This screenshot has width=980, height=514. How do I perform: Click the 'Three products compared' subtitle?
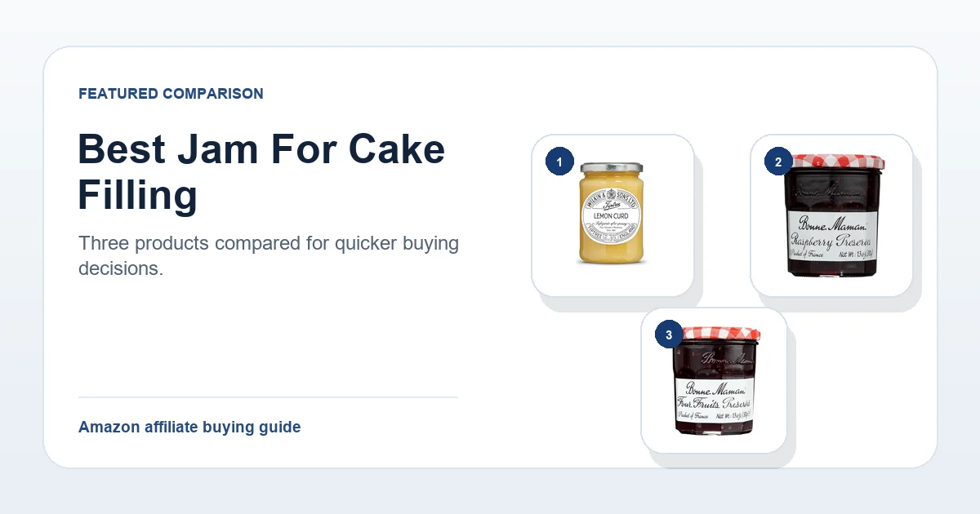click(269, 255)
